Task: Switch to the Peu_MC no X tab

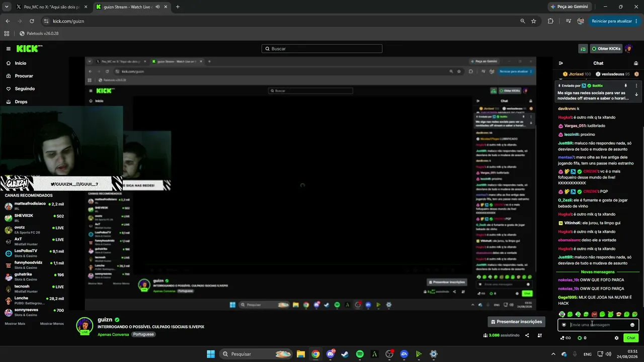Action: point(51,7)
